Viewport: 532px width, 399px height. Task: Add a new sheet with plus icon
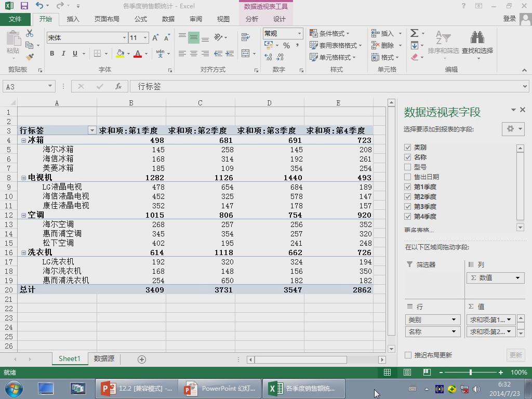click(142, 360)
